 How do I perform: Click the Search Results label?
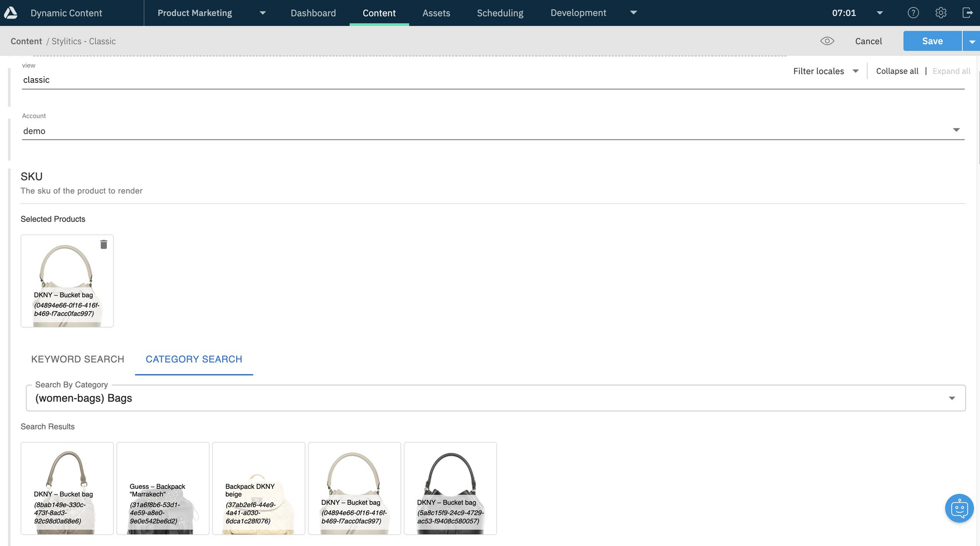[x=47, y=427]
